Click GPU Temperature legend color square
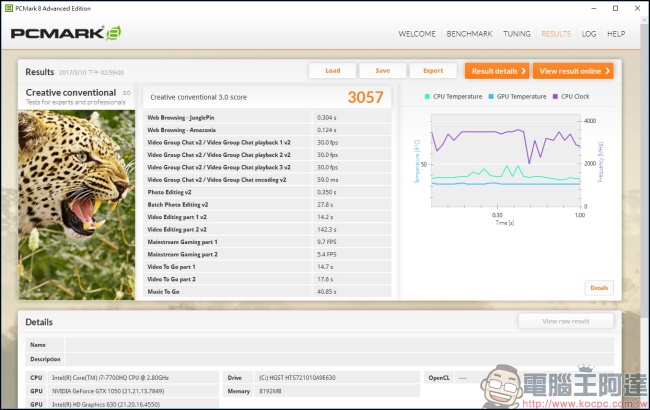The height and width of the screenshot is (410, 650). click(x=491, y=97)
